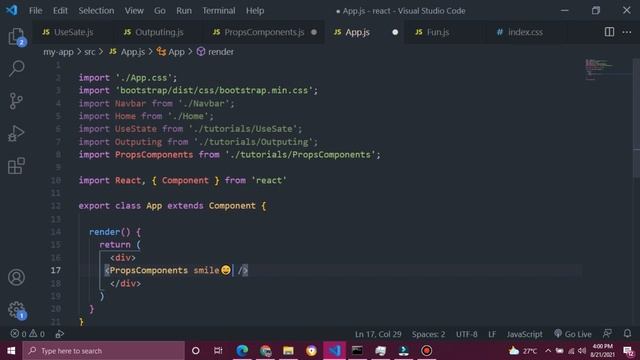
Task: Click the Go Live server button
Action: (572, 334)
